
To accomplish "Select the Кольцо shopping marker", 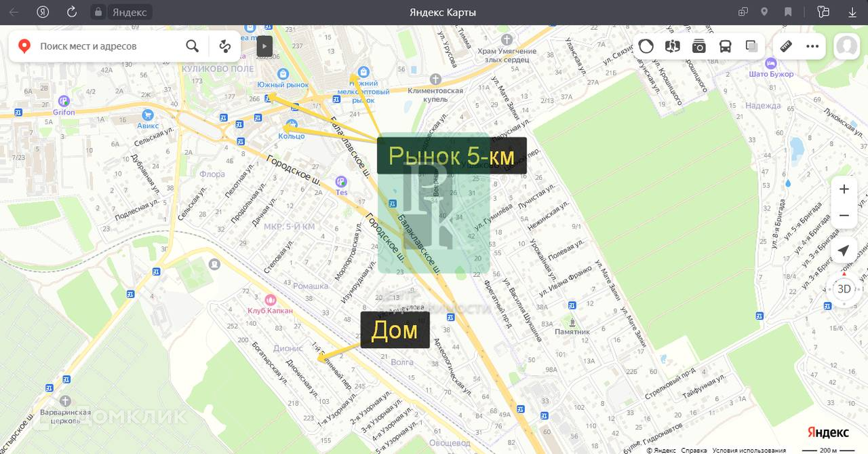I will pyautogui.click(x=292, y=126).
